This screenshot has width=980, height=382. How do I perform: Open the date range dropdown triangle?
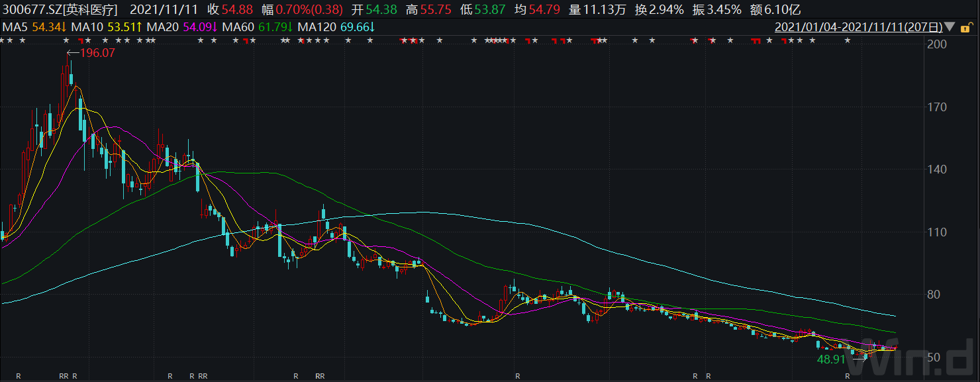coord(950,28)
